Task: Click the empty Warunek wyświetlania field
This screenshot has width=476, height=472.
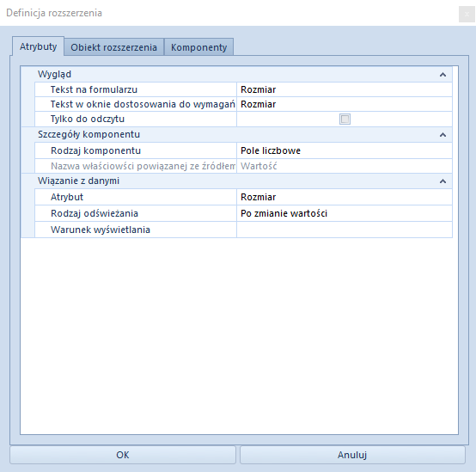Action: pyautogui.click(x=345, y=230)
